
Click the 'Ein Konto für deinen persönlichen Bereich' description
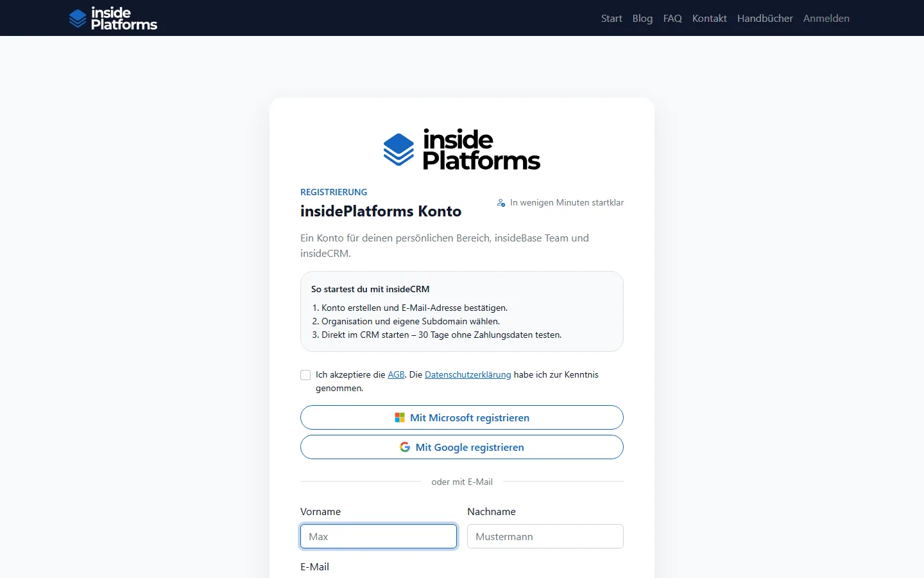coord(445,245)
